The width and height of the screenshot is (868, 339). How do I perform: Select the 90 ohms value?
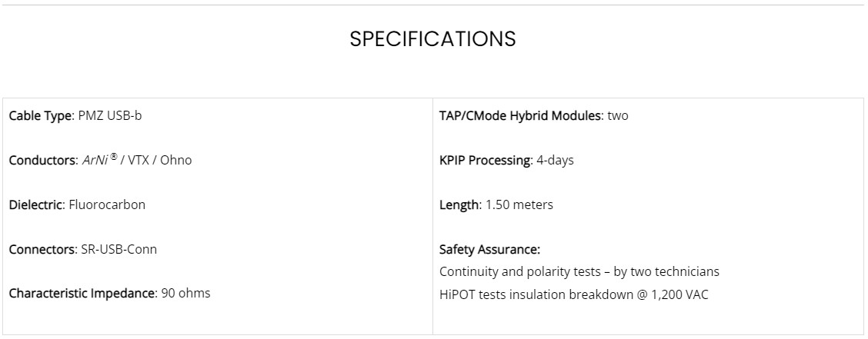tap(186, 293)
